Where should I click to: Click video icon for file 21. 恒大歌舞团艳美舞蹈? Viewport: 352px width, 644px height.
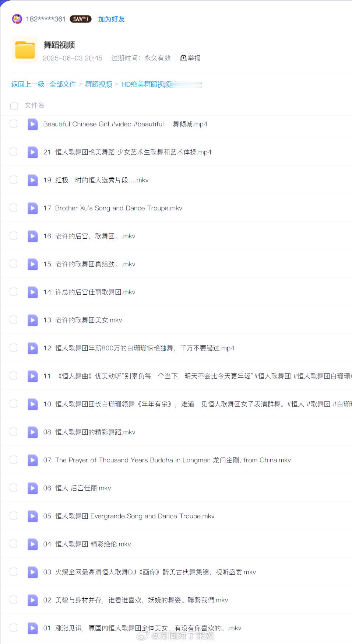[x=33, y=152]
